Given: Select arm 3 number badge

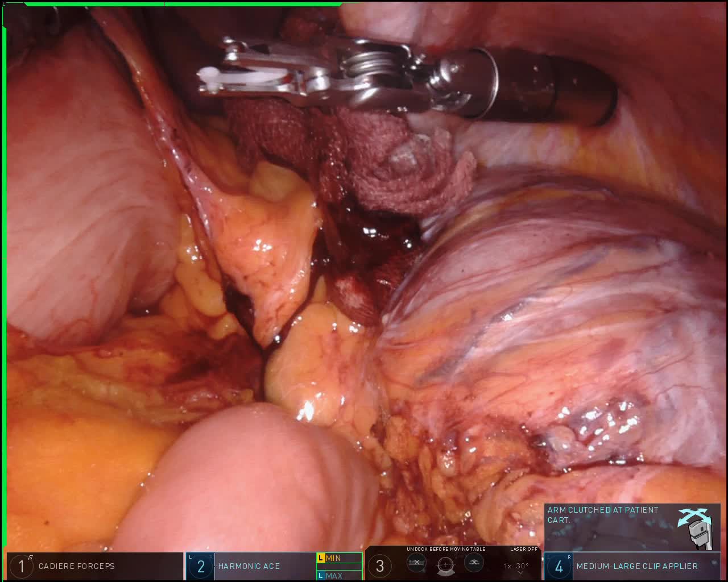Looking at the screenshot, I should (380, 566).
